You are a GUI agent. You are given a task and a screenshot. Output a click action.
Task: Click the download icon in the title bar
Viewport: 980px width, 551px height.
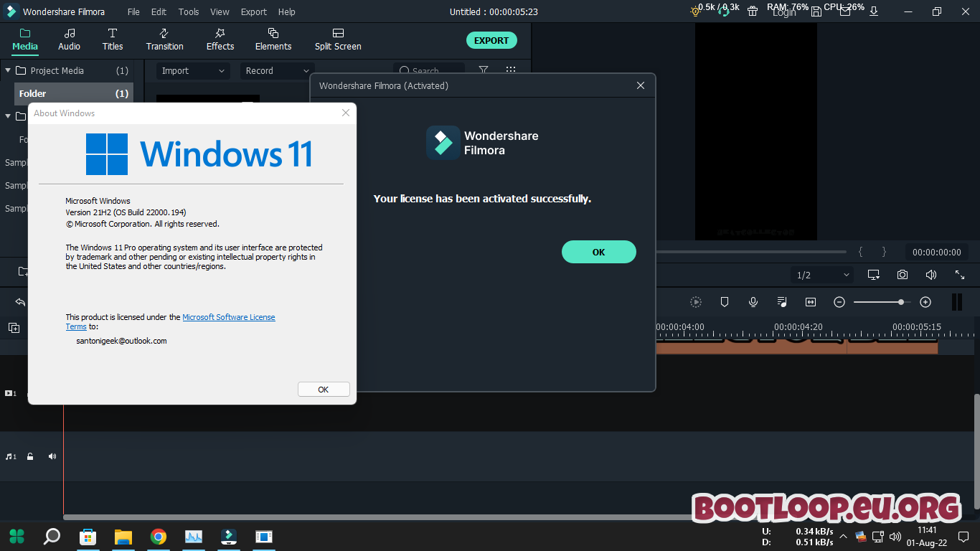tap(874, 11)
